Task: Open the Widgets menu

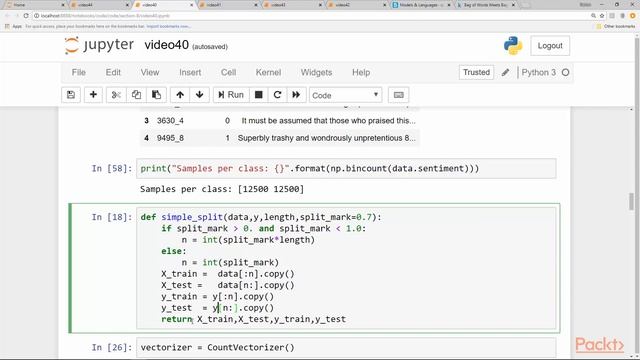Action: [316, 73]
